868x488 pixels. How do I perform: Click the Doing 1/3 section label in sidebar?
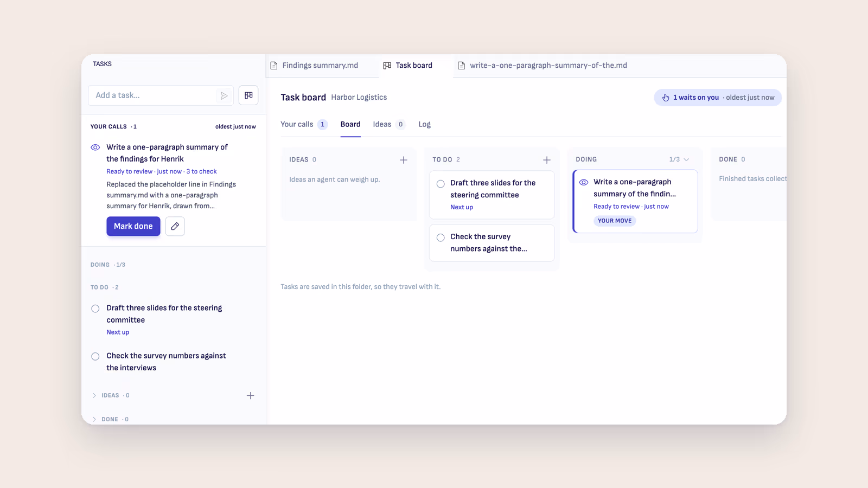[108, 265]
